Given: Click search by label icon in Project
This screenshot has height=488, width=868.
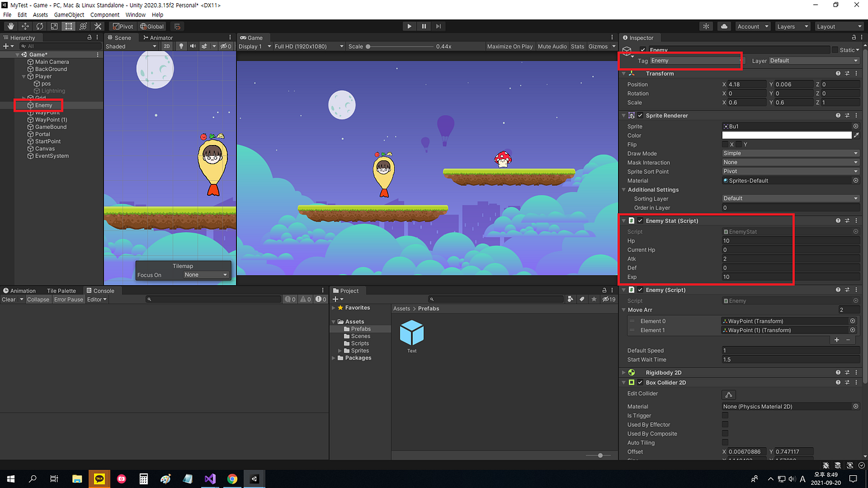Looking at the screenshot, I should (x=582, y=299).
